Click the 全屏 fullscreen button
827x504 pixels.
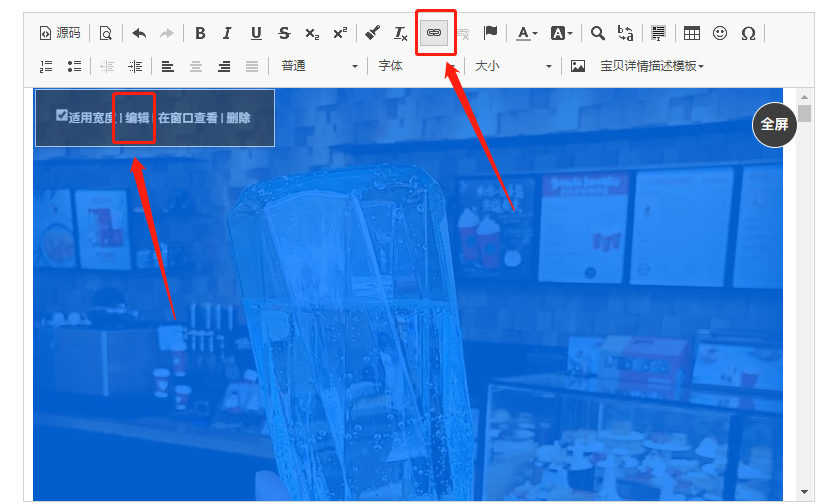point(774,124)
